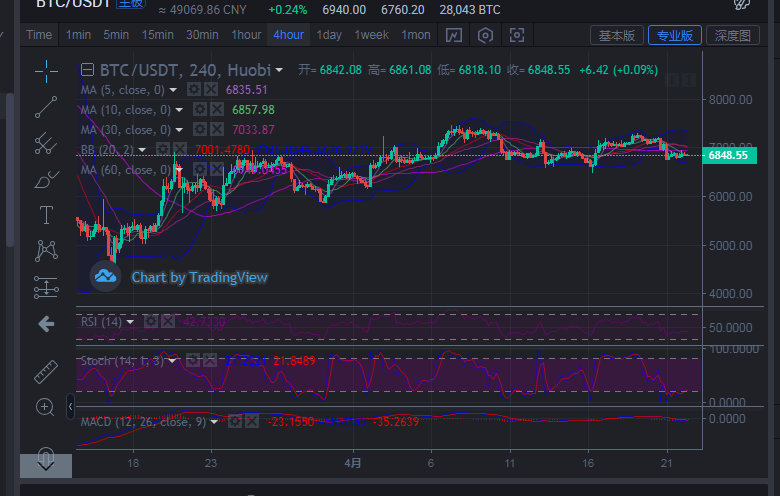The width and height of the screenshot is (780, 496).
Task: Open settings gear for RSI (14)
Action: 151,321
